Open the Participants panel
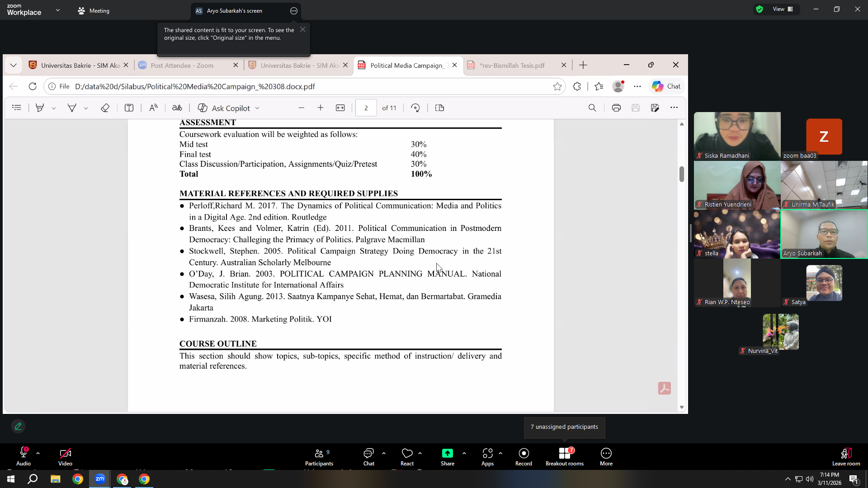Image resolution: width=868 pixels, height=488 pixels. [319, 456]
